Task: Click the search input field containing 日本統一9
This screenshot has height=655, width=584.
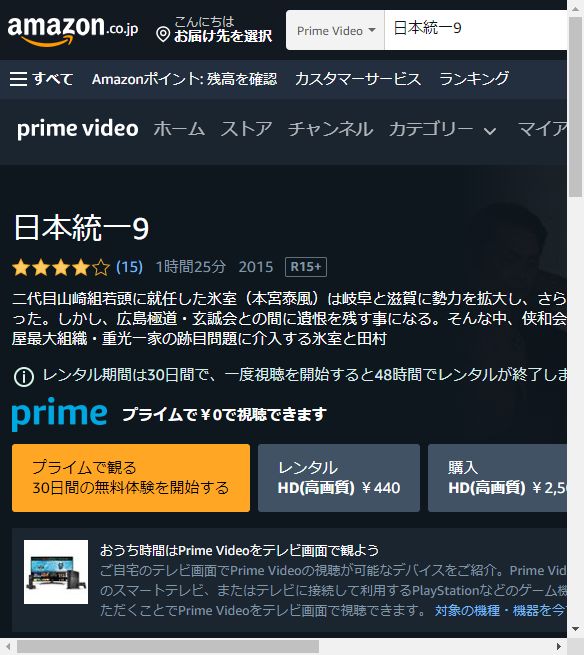Action: pyautogui.click(x=475, y=30)
